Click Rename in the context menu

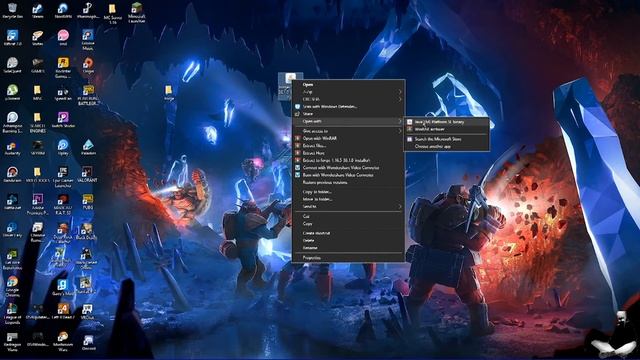[x=349, y=248]
